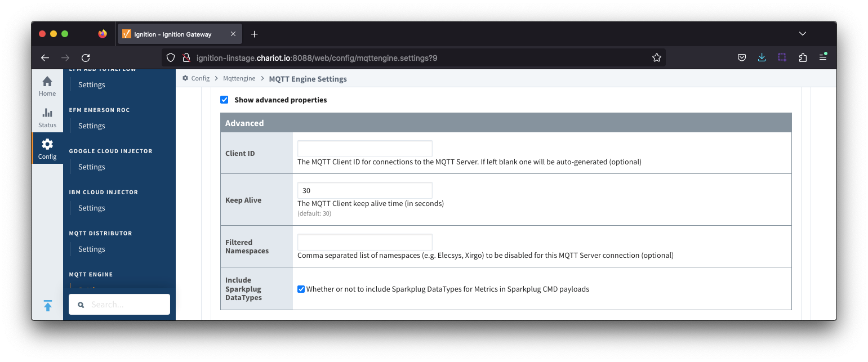This screenshot has width=868, height=362.
Task: Toggle the Include Sparkplug DataTypes checkbox
Action: point(301,289)
